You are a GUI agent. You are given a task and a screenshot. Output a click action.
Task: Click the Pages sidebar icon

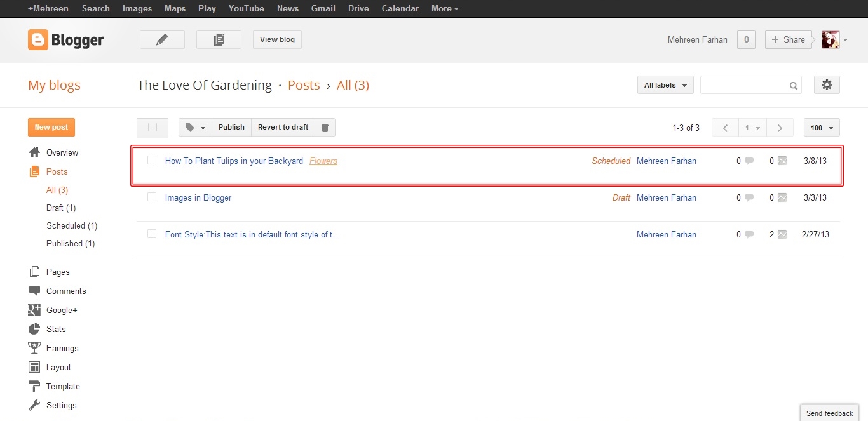pos(34,272)
